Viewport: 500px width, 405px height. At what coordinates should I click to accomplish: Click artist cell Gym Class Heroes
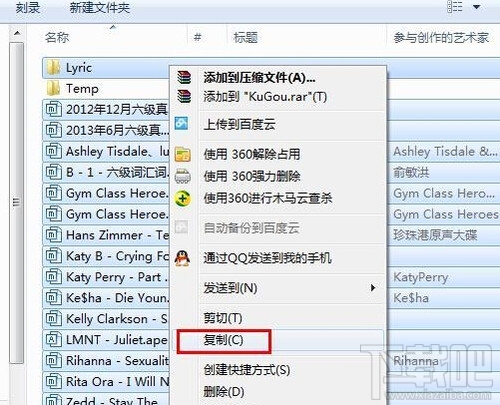point(446,214)
